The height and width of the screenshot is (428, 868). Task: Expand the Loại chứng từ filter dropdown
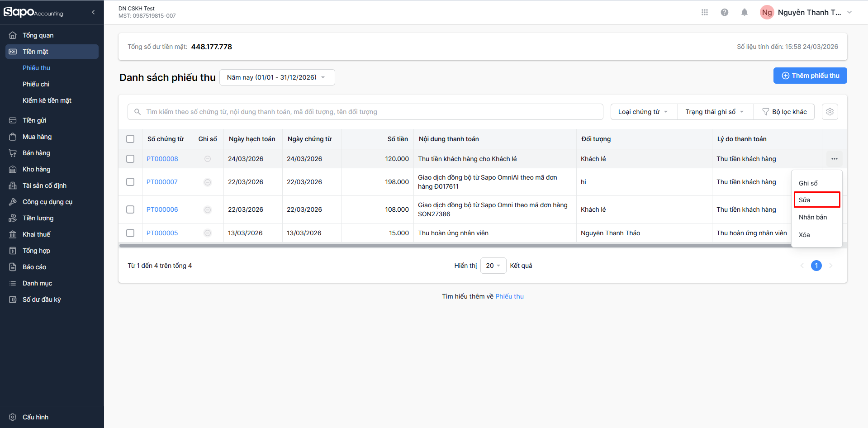tap(643, 112)
